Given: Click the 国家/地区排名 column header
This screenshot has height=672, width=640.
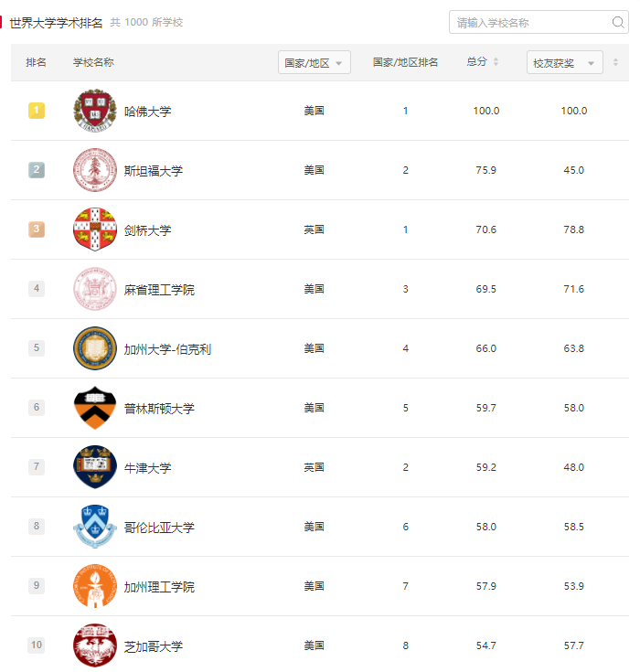Looking at the screenshot, I should tap(405, 62).
